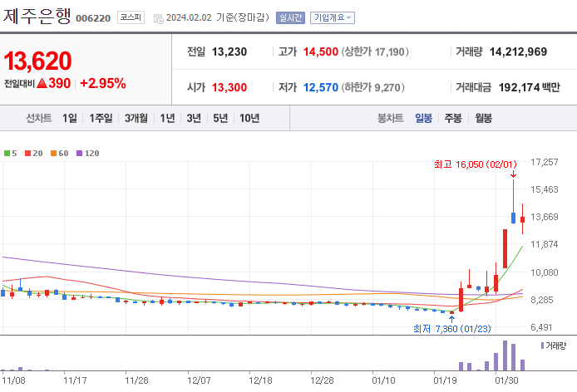Click the 고가 value 14,500
Screen dimensions: 577x392
(x=321, y=51)
